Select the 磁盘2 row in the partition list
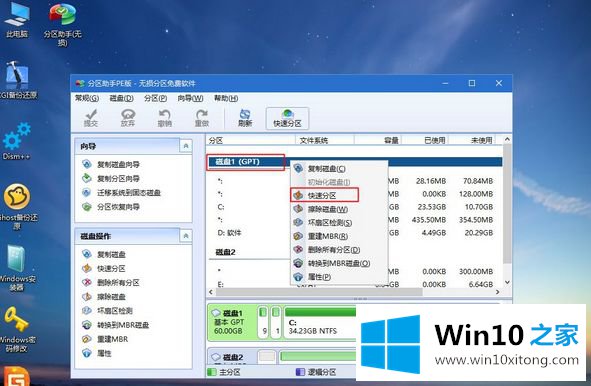The height and width of the screenshot is (386, 591). pos(225,252)
